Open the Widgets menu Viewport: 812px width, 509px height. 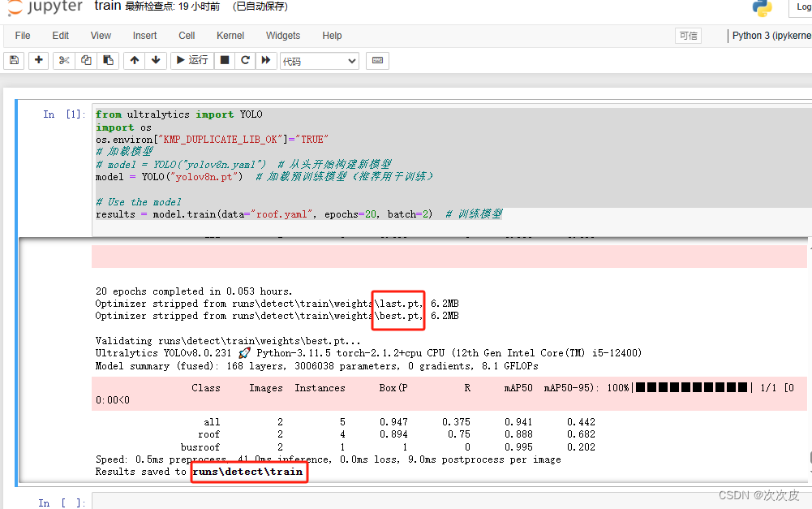(x=283, y=36)
